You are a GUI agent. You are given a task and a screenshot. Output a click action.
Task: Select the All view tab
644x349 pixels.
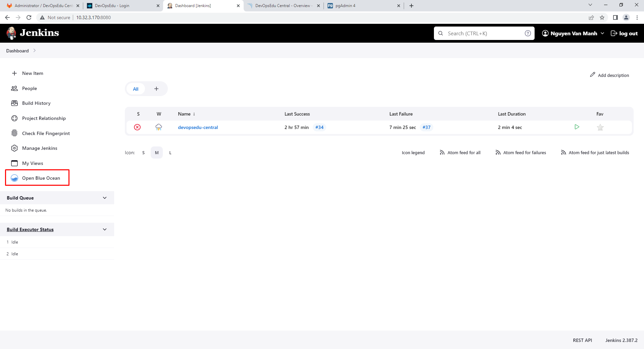136,89
